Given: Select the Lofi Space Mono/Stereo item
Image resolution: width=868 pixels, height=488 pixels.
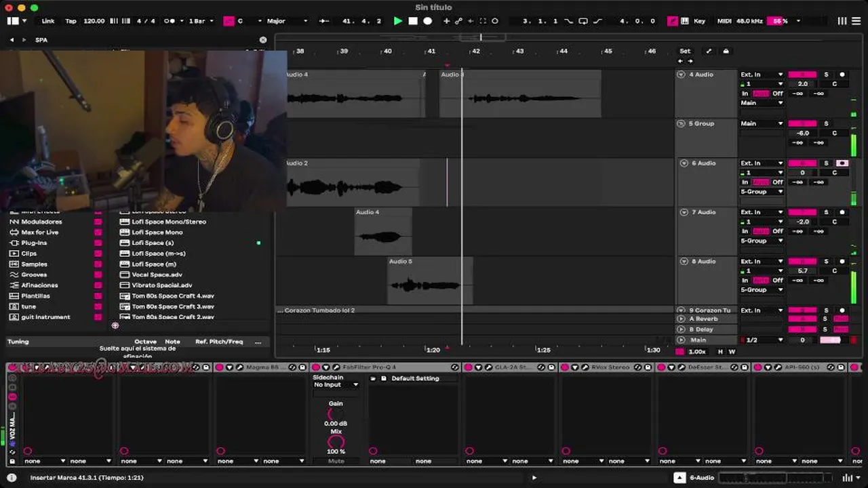Looking at the screenshot, I should tap(169, 222).
